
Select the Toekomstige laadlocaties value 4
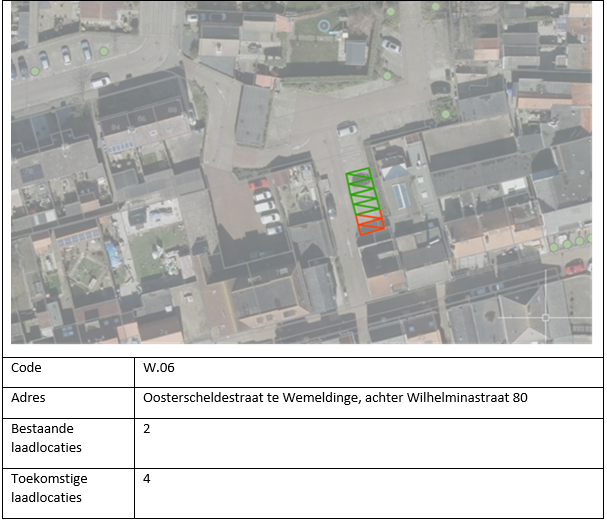(x=147, y=478)
